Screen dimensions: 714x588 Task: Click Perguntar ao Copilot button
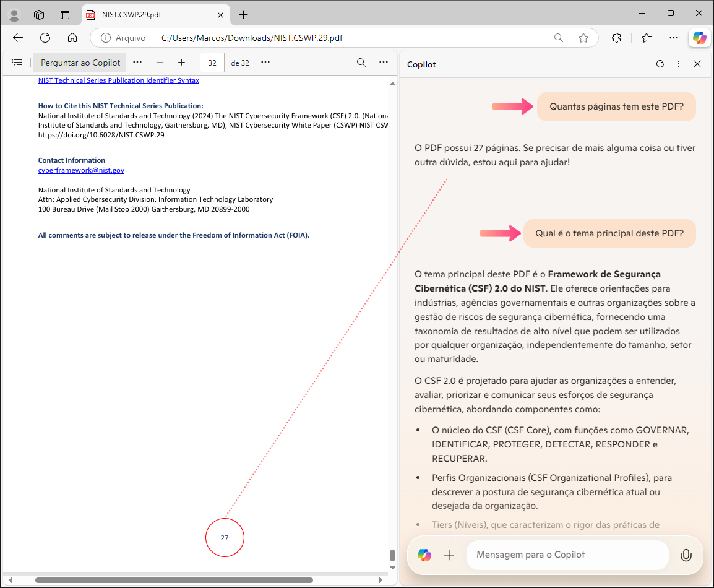[x=80, y=63]
